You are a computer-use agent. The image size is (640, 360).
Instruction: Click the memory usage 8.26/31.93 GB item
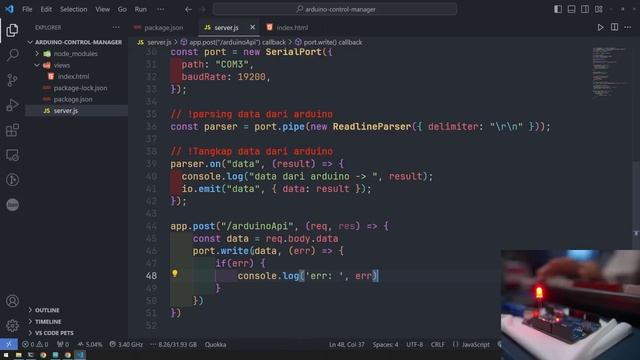(173, 344)
